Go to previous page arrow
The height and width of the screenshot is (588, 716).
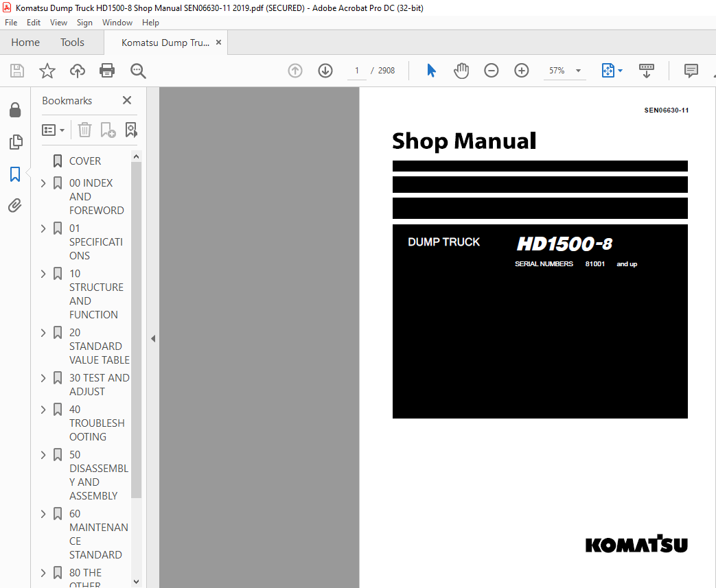[x=295, y=71]
